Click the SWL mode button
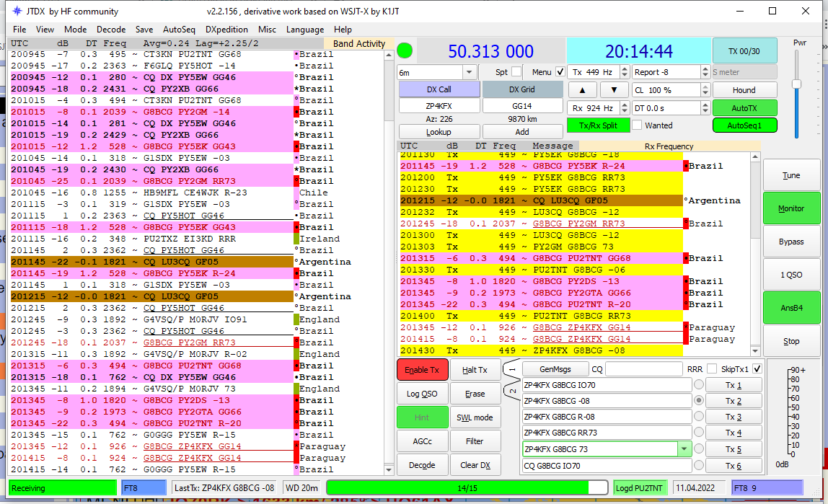This screenshot has width=828, height=504. pyautogui.click(x=475, y=417)
